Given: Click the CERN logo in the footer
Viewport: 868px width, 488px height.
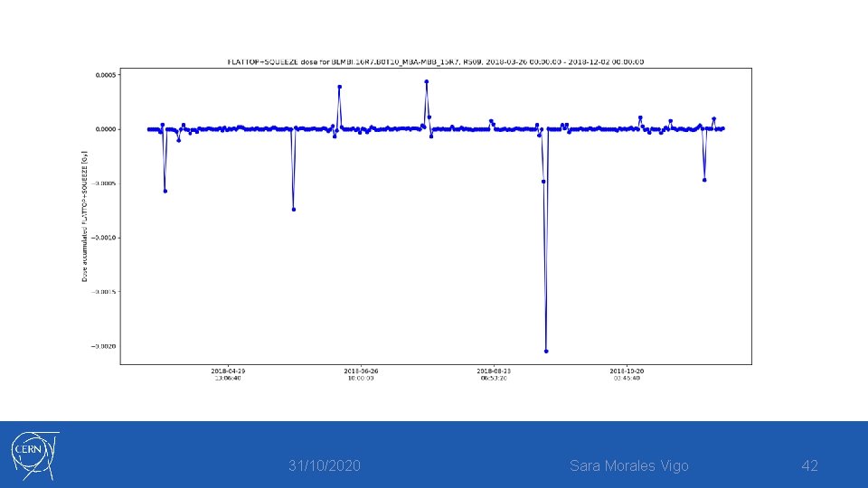Looking at the screenshot, I should [34, 455].
